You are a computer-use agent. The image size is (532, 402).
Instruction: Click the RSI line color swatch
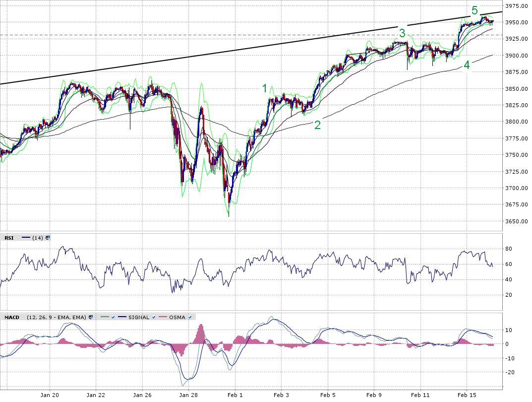point(26,238)
